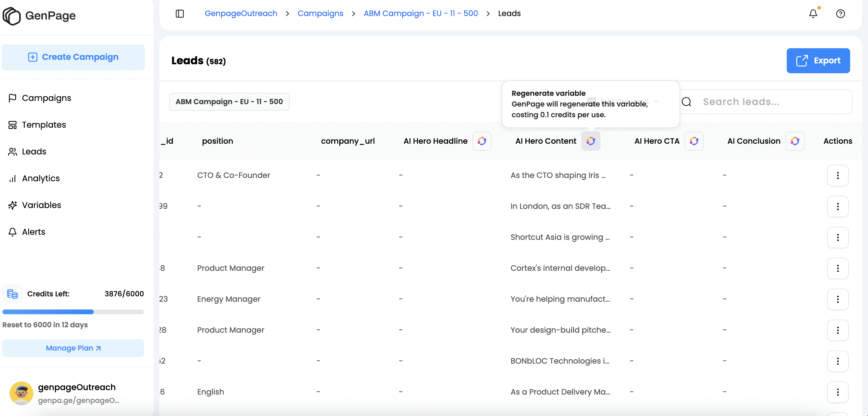Open actions menu for the English position row
This screenshot has height=416, width=868.
point(837,392)
